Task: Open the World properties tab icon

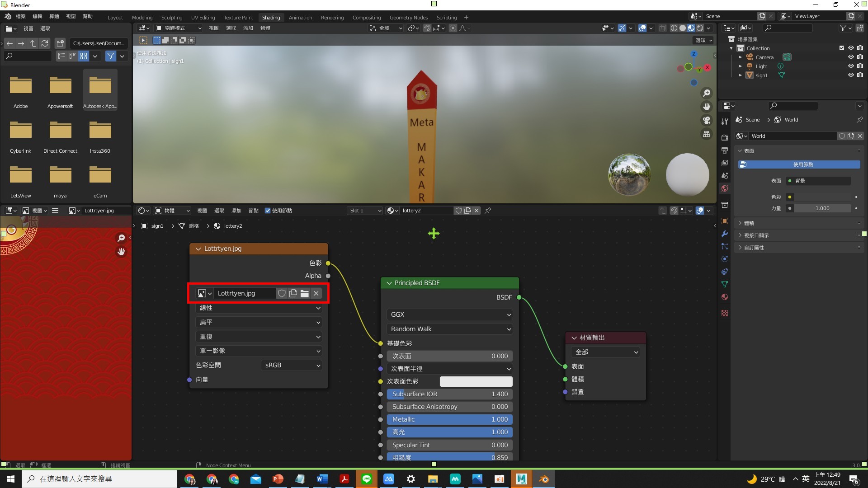Action: 725,188
